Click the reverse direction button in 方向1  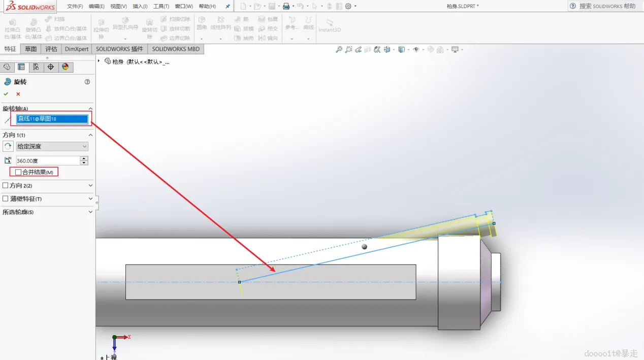tap(8, 146)
